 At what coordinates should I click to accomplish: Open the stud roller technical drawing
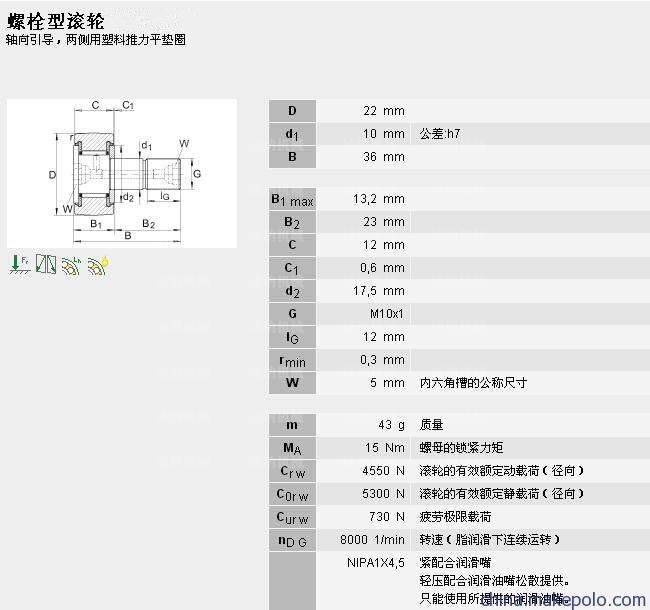122,172
